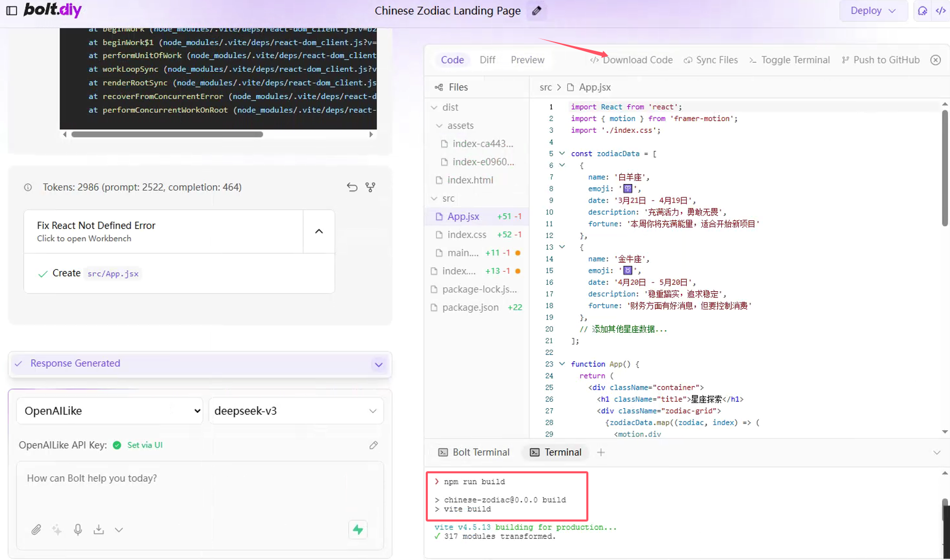Switch to the Code tab

click(x=452, y=60)
